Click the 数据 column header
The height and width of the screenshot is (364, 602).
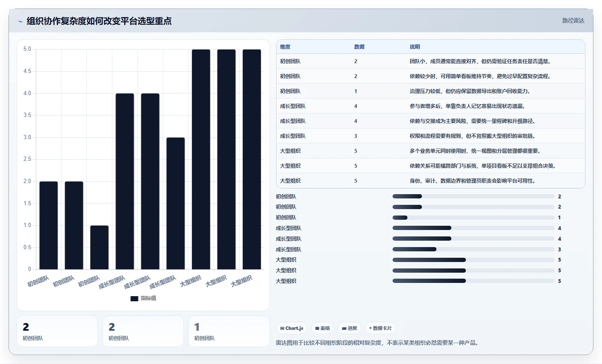359,47
